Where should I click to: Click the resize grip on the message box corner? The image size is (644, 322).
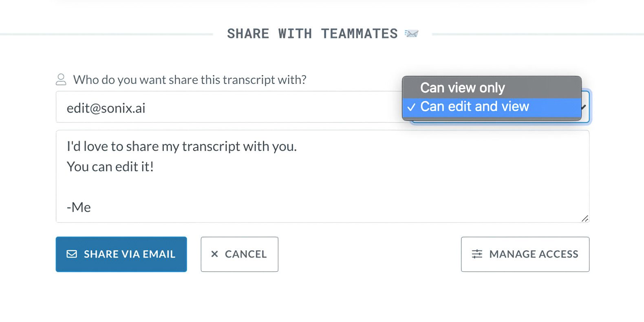point(586,219)
